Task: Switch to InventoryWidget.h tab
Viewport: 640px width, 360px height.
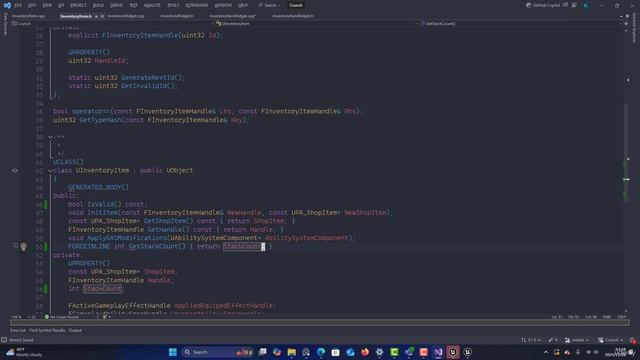Action: 177,16
